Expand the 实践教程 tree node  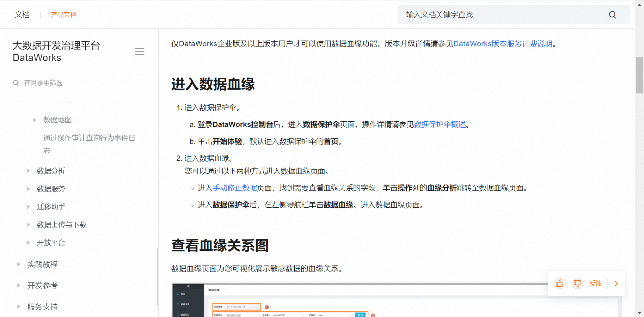tap(19, 264)
